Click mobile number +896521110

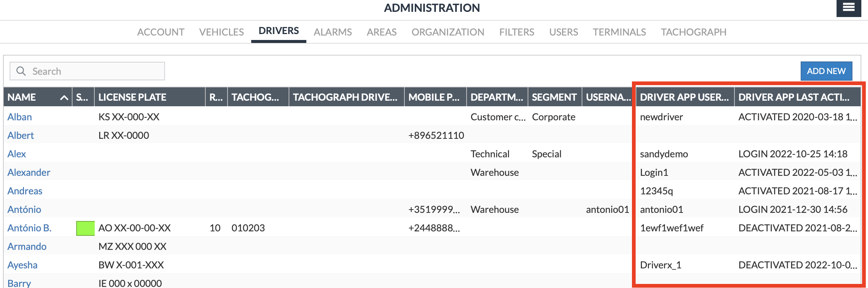[436, 135]
